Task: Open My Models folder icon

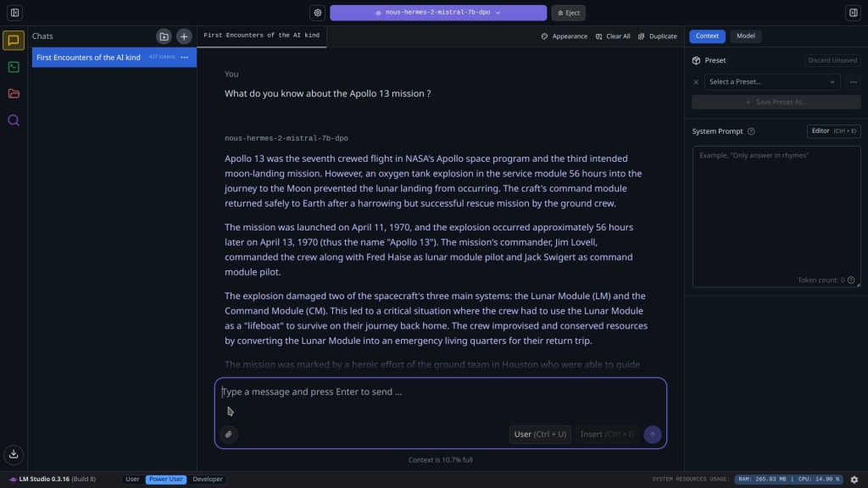Action: 14,93
